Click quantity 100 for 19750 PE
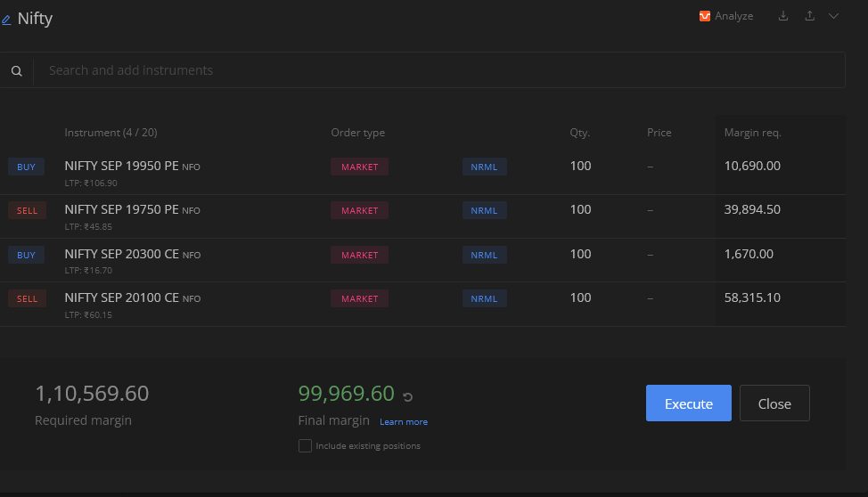 pyautogui.click(x=580, y=210)
